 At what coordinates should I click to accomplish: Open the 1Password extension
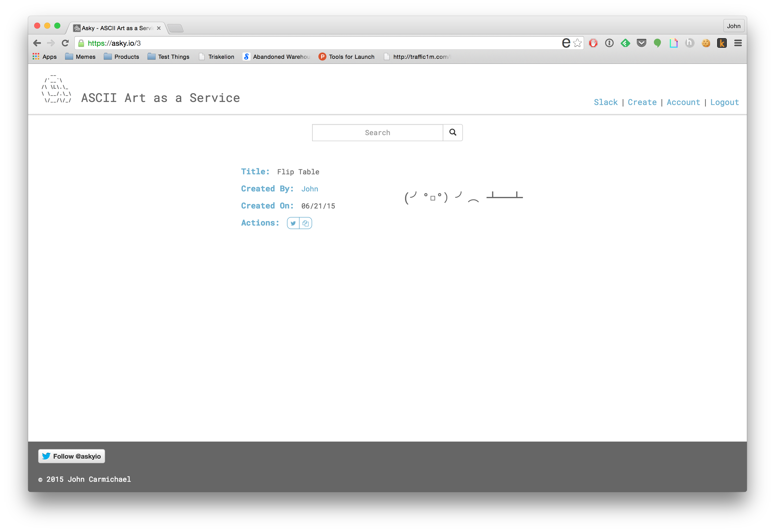609,43
